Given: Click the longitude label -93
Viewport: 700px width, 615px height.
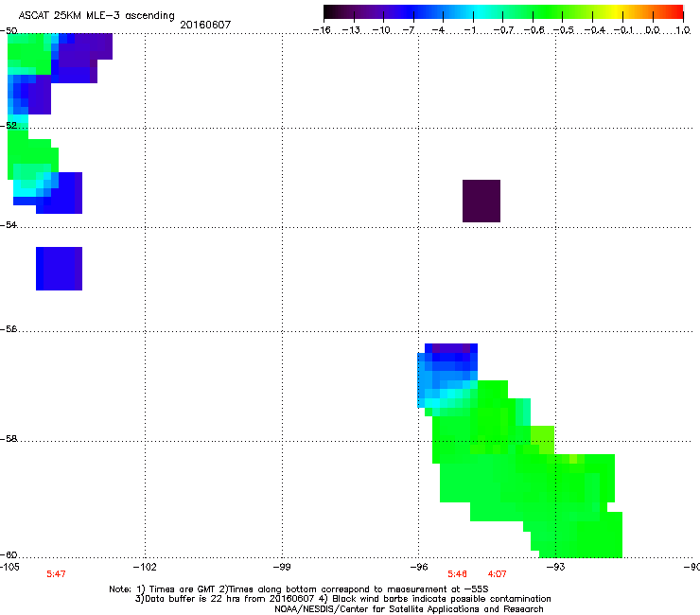Looking at the screenshot, I should pos(555,567).
